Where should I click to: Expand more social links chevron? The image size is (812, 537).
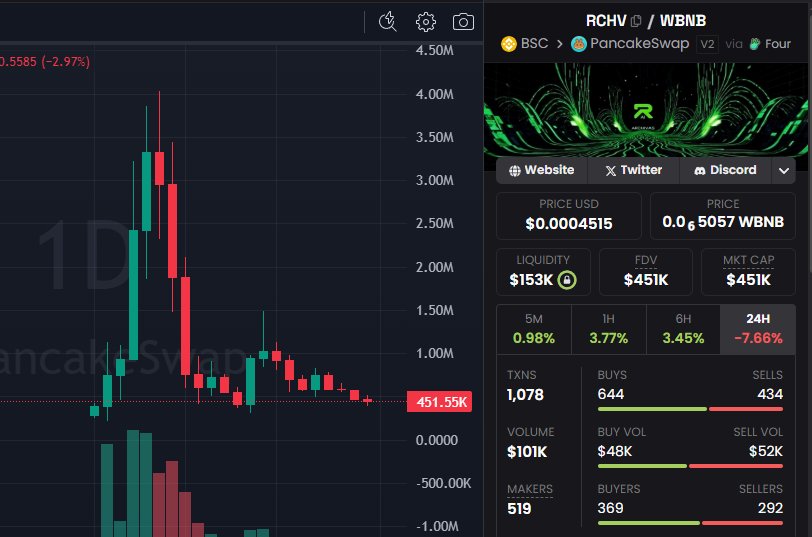point(784,170)
